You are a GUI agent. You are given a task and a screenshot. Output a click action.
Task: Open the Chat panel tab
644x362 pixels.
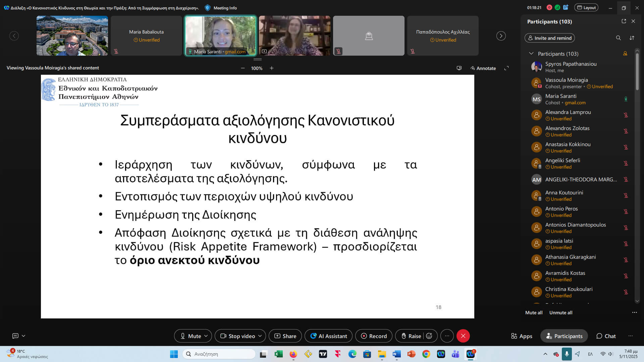(x=606, y=336)
